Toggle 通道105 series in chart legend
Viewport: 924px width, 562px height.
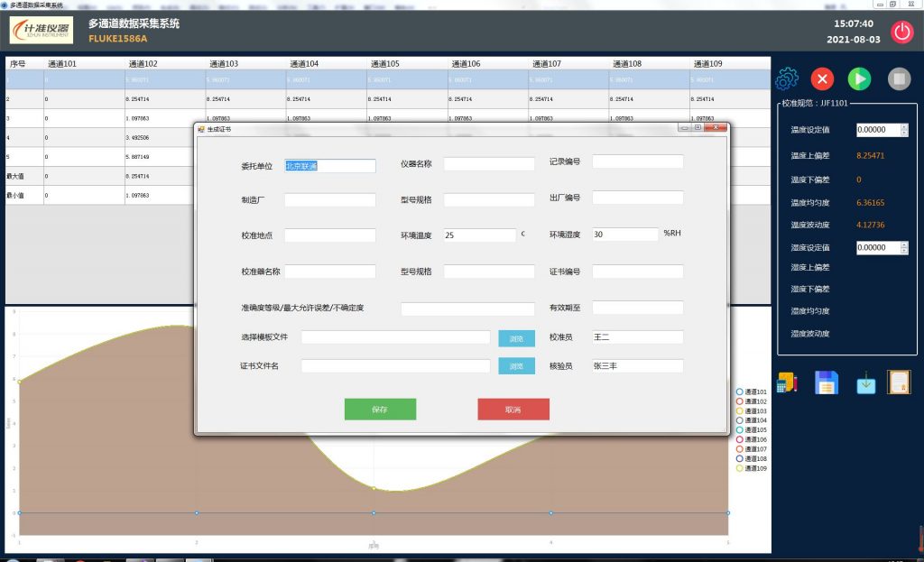[751, 430]
